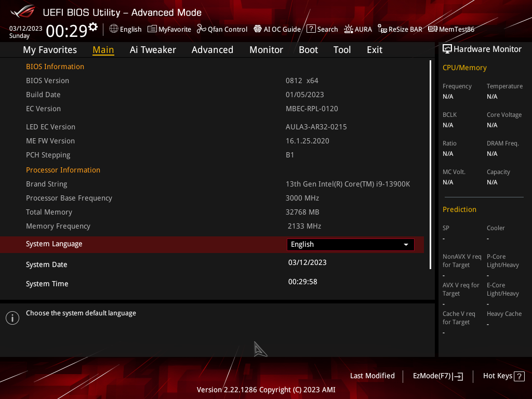Click the Qfan Control label
This screenshot has height=399, width=532.
coord(228,30)
